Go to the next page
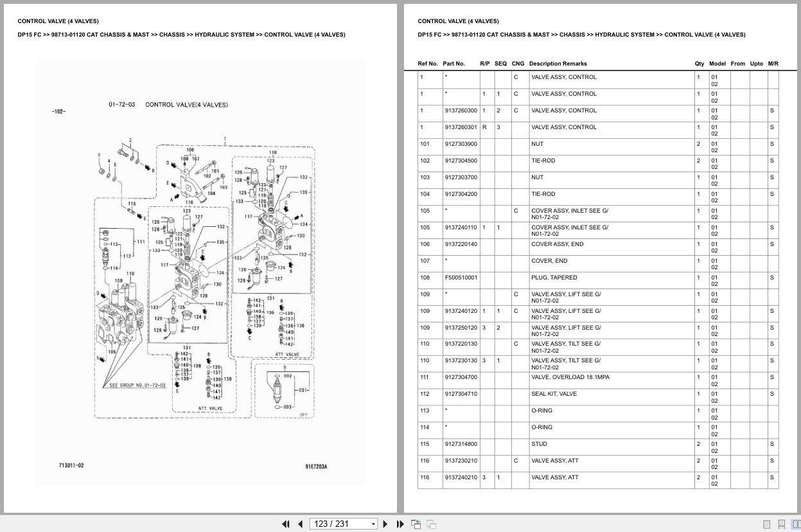The image size is (801, 532). pyautogui.click(x=385, y=524)
